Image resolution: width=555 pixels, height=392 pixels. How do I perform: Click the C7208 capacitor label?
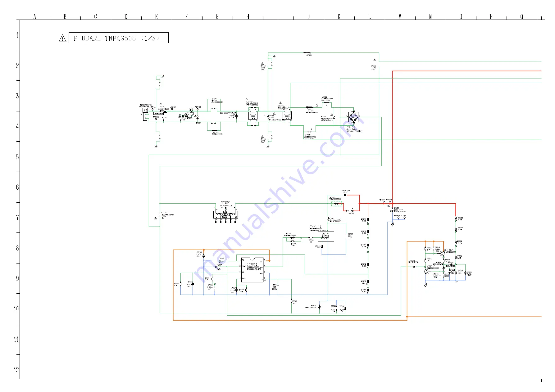pos(199,252)
